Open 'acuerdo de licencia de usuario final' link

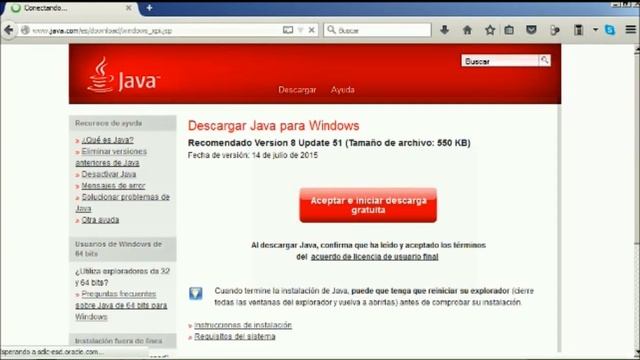[x=375, y=257]
